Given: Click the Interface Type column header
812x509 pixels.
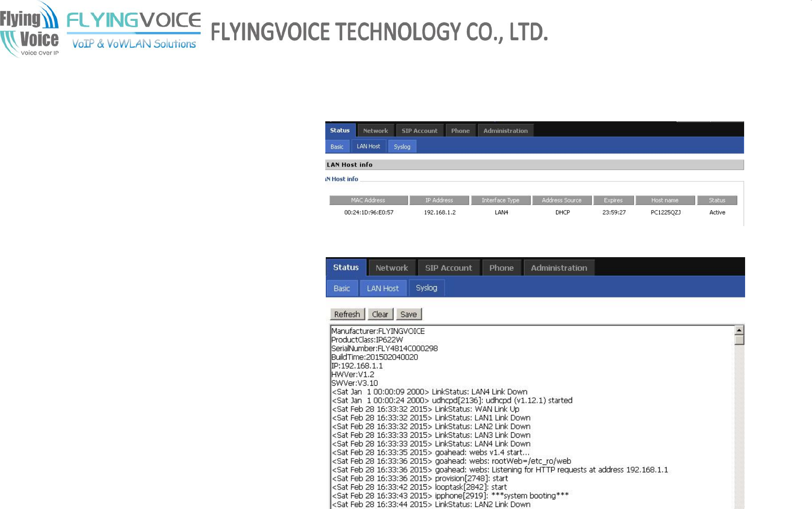Looking at the screenshot, I should [501, 200].
